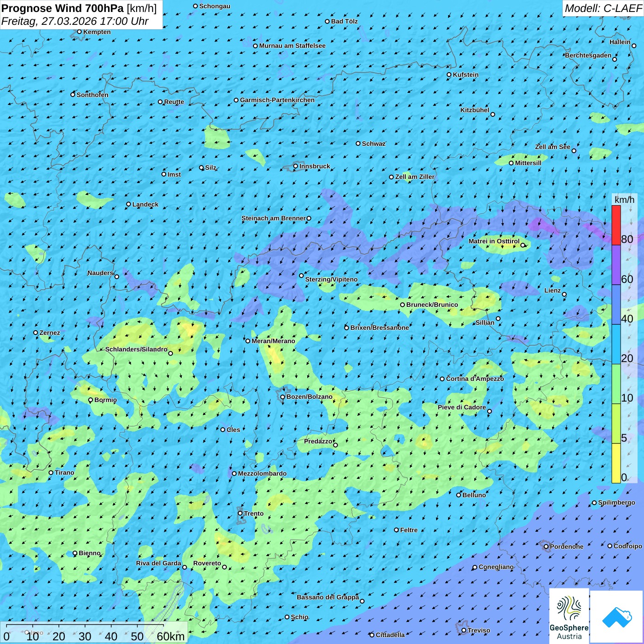Viewport: 644px width, 644px height.
Task: Click the Trento city marker
Action: [x=240, y=513]
